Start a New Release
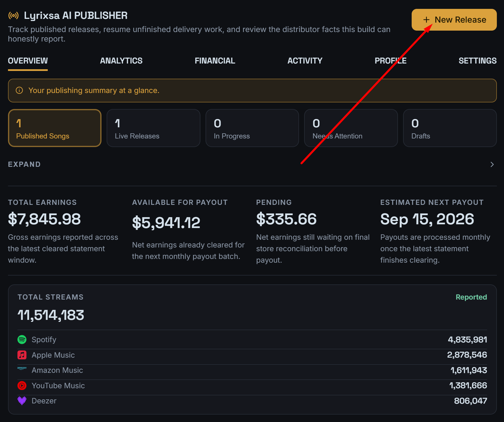The image size is (504, 422). 454,20
